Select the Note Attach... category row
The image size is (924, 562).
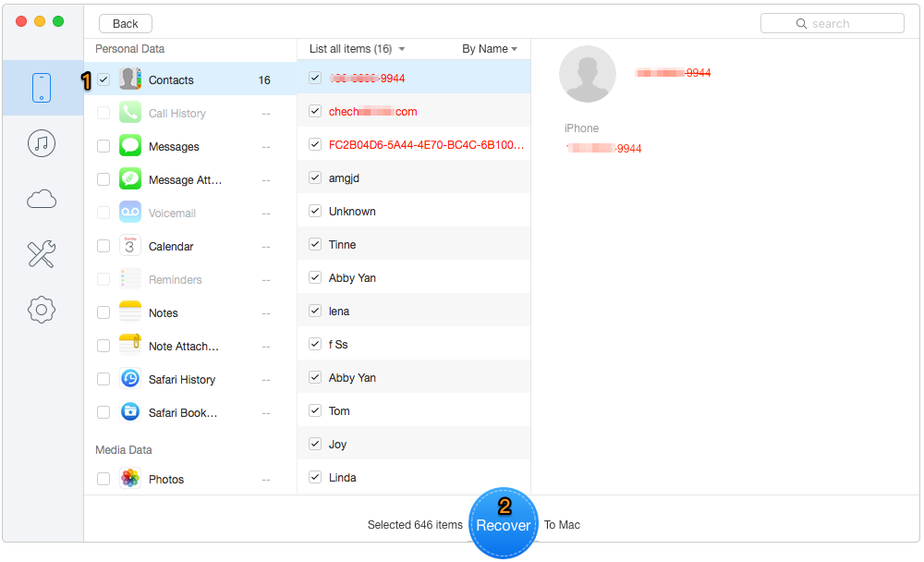click(x=190, y=346)
